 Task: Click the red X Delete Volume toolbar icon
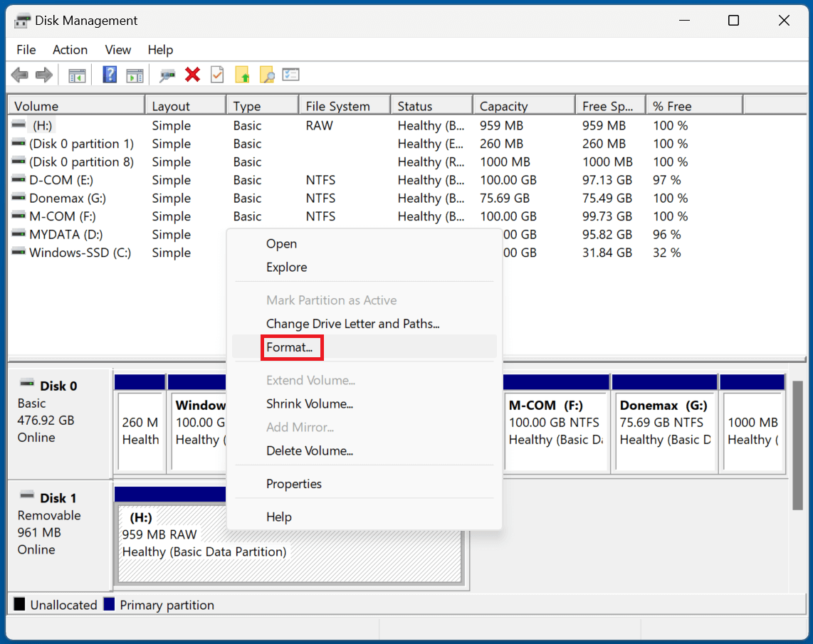(x=192, y=74)
